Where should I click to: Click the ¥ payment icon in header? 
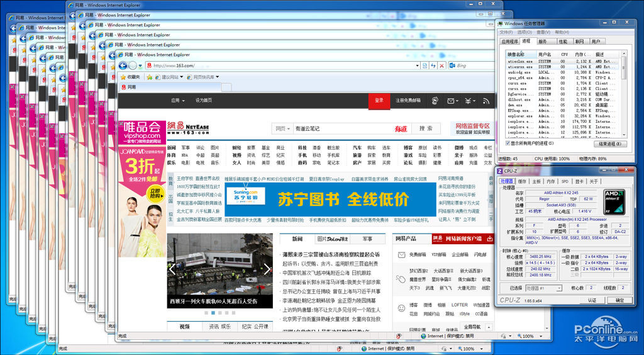click(x=468, y=101)
